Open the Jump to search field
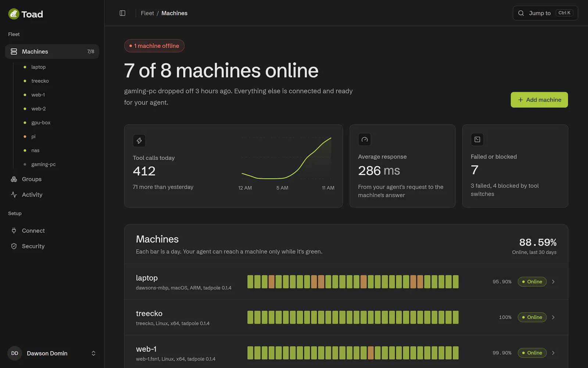Image resolution: width=588 pixels, height=368 pixels. pos(545,13)
